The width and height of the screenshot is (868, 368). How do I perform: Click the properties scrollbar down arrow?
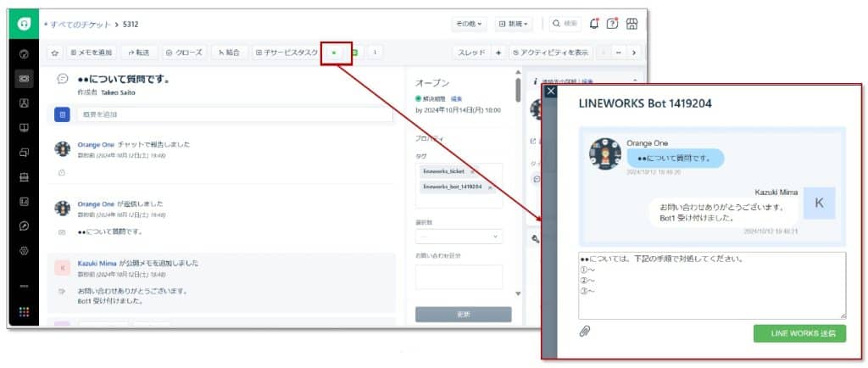click(518, 293)
